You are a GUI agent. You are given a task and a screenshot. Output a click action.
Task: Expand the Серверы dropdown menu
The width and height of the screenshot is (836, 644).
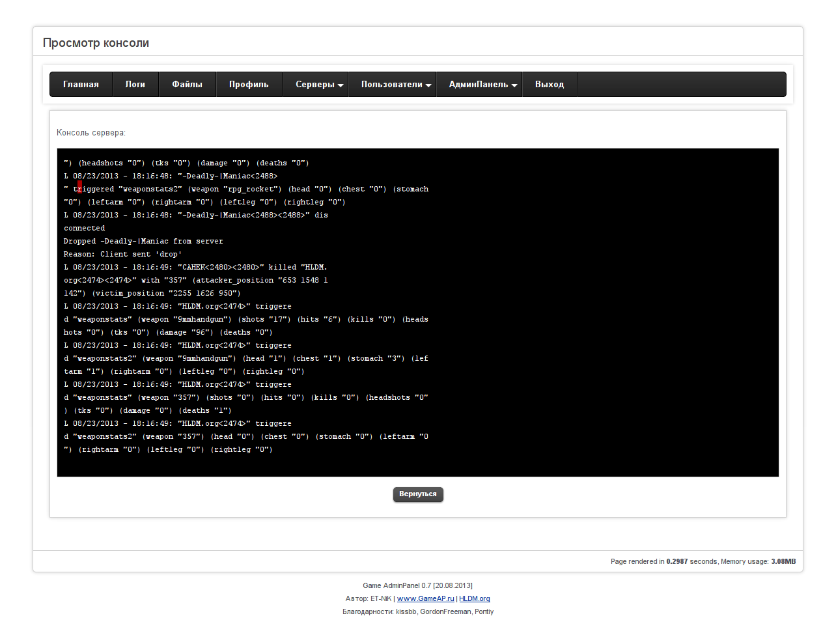[x=319, y=85]
